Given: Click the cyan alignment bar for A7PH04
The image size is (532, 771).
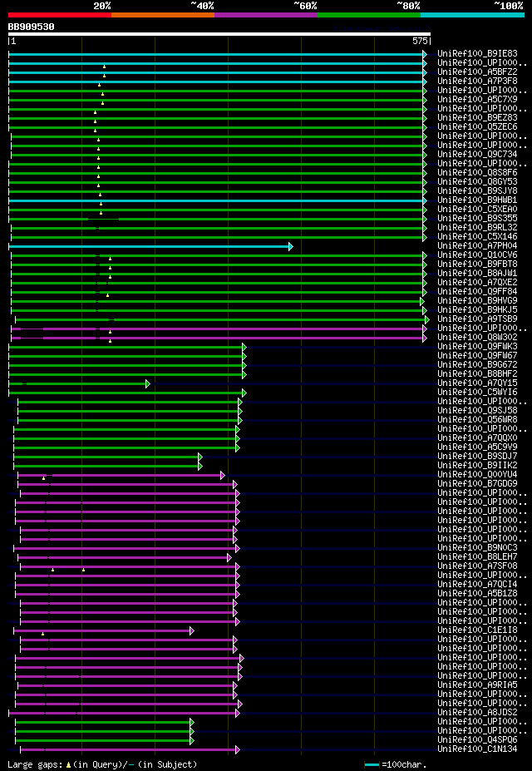Looking at the screenshot, I should [150, 246].
